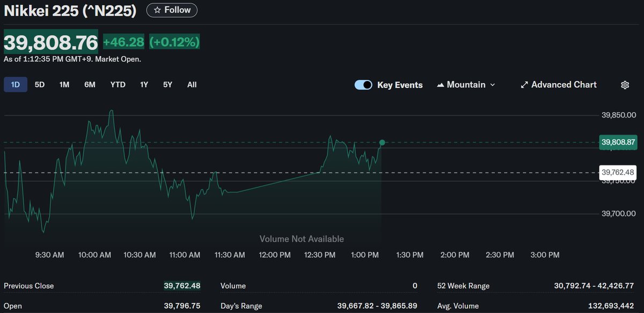The height and width of the screenshot is (313, 644).
Task: Show the 5Y chart range
Action: coord(168,85)
